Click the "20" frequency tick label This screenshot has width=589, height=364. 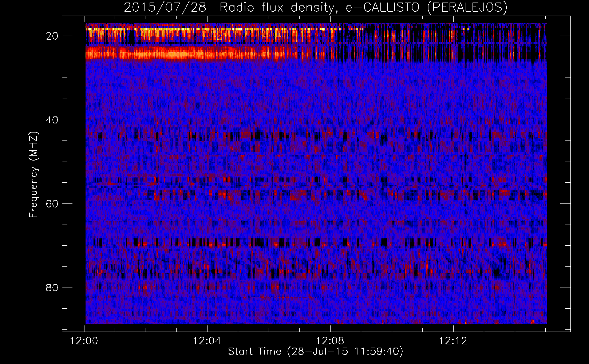[52, 36]
